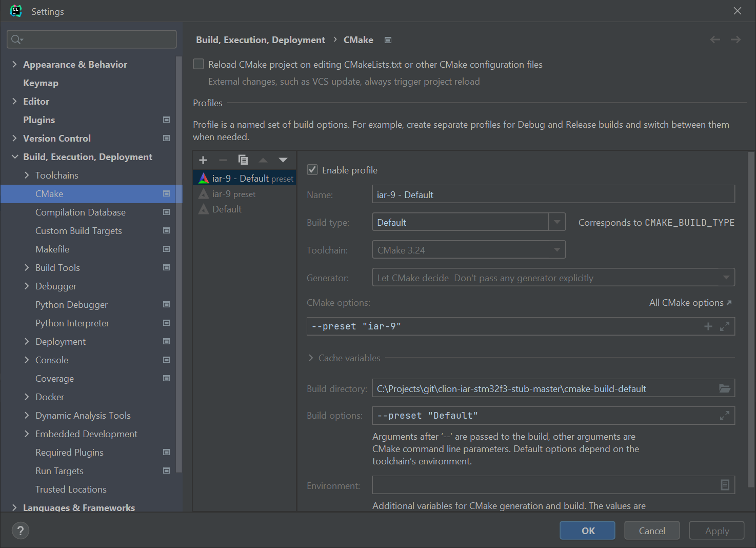This screenshot has width=756, height=548.
Task: Select Required Plugins settings
Action: pos(69,452)
